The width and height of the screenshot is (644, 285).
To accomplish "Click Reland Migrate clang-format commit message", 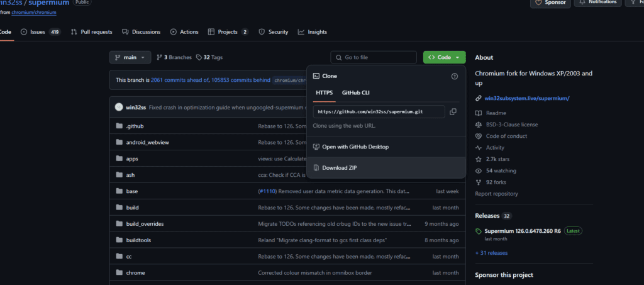I will pyautogui.click(x=323, y=240).
